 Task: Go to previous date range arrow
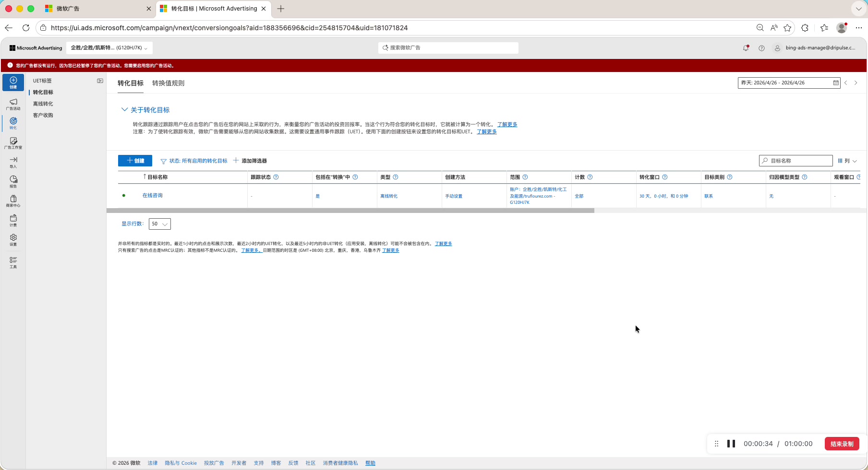(846, 83)
